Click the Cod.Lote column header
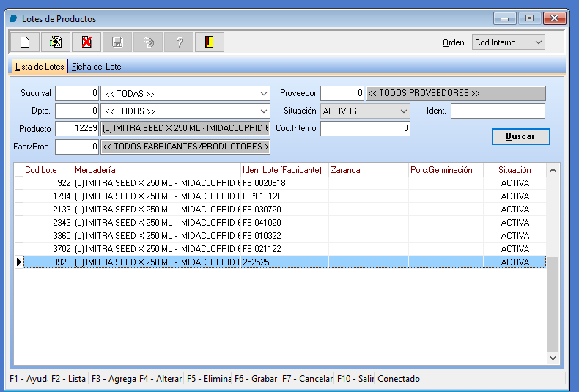Image resolution: width=579 pixels, height=392 pixels. click(x=48, y=170)
